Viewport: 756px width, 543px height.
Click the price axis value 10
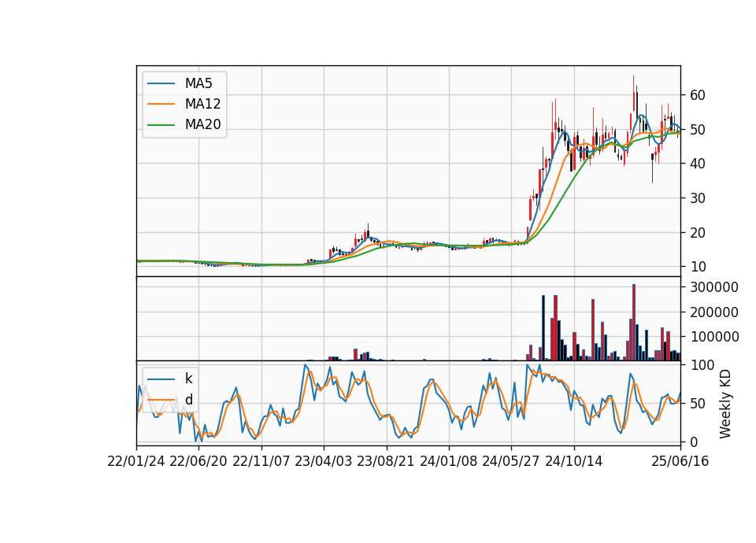tap(698, 267)
